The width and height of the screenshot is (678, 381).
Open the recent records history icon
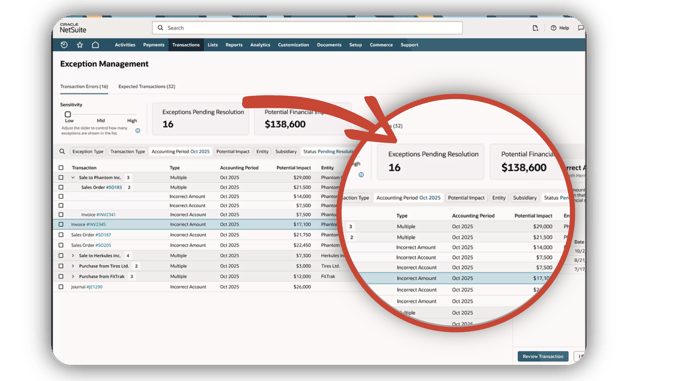64,45
